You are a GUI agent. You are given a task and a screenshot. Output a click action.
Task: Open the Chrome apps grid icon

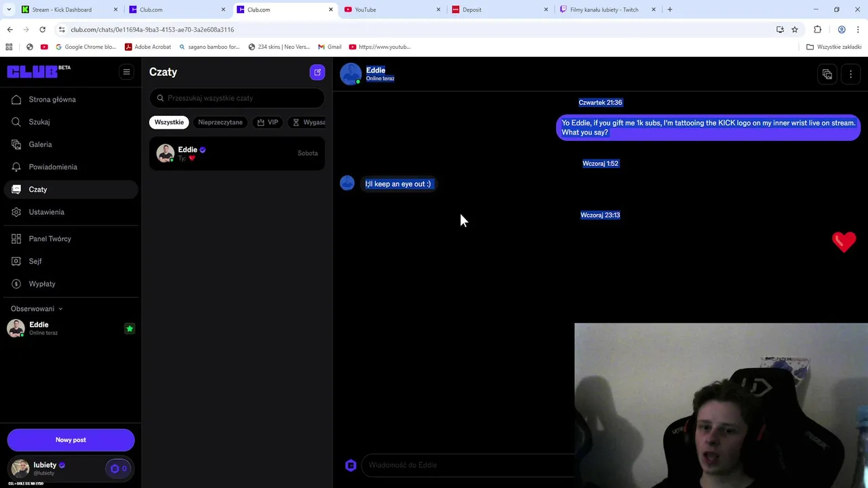tap(9, 47)
